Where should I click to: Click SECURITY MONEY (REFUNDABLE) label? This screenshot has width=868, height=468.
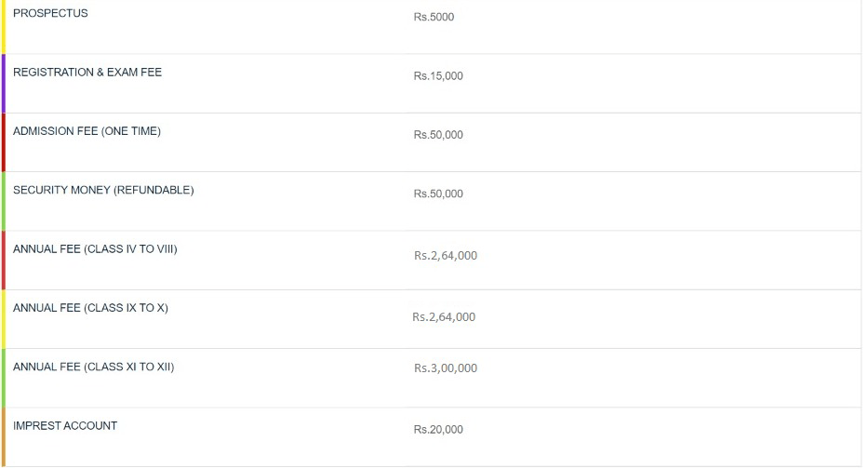pos(103,190)
